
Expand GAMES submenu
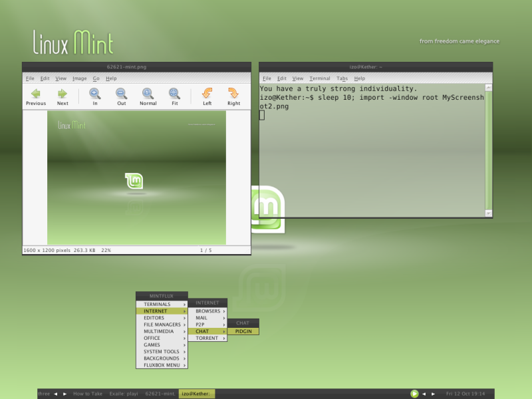point(162,345)
